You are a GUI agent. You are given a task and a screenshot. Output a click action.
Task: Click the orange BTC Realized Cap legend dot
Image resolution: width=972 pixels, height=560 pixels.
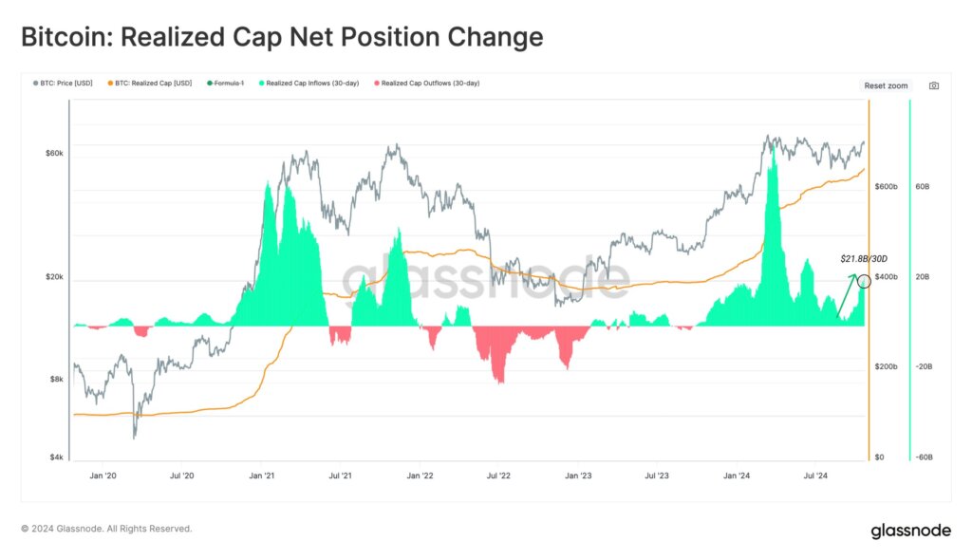(108, 83)
